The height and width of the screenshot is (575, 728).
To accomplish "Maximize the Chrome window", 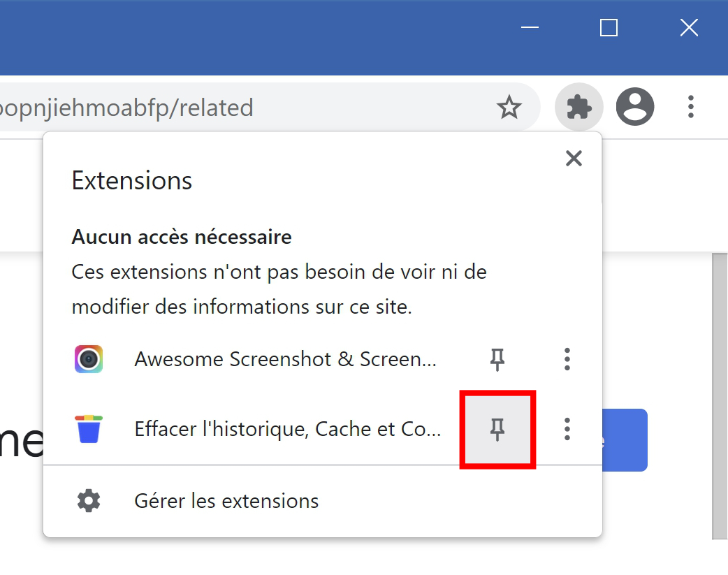I will pyautogui.click(x=609, y=27).
